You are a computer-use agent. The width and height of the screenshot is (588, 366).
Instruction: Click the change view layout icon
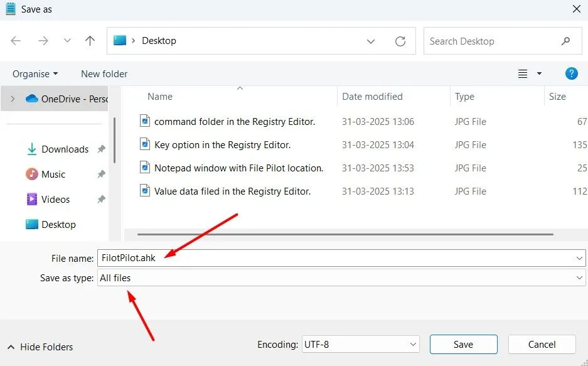pos(523,73)
